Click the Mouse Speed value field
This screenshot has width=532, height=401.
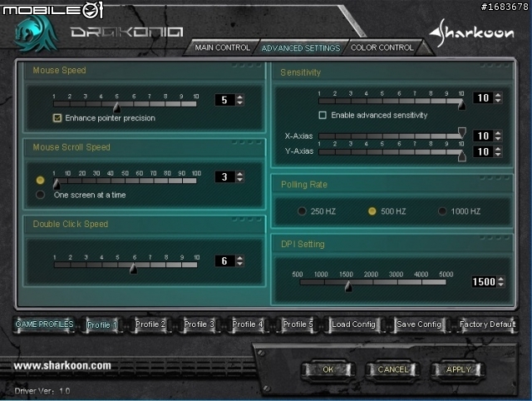[x=225, y=100]
